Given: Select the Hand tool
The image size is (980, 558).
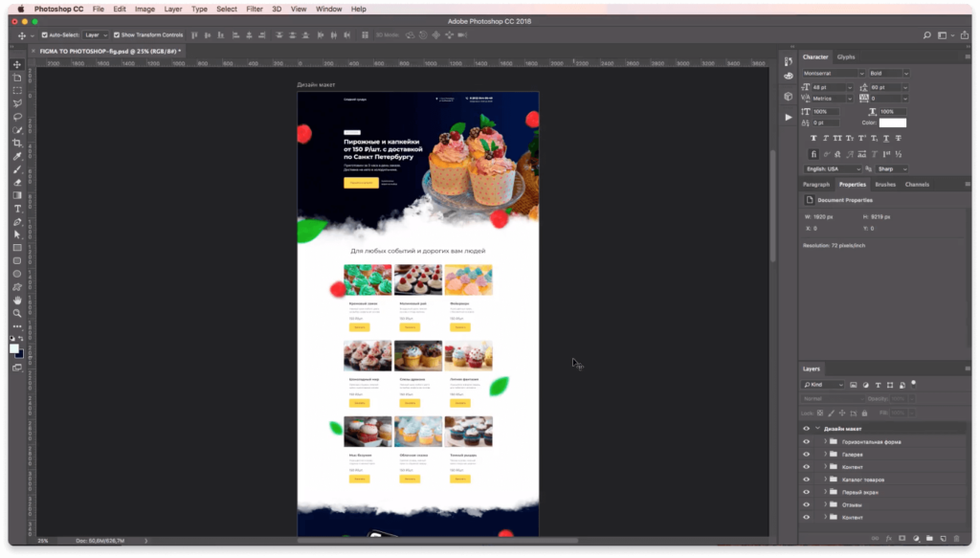Looking at the screenshot, I should 17,300.
